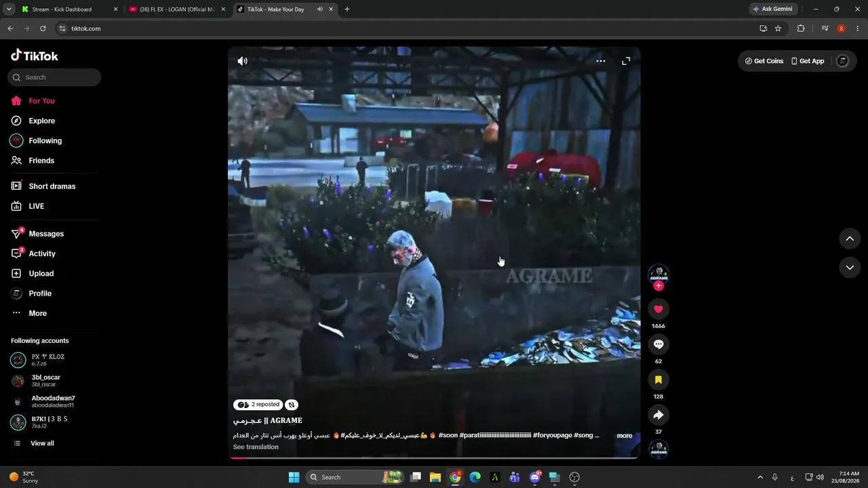
Task: Click Ask Gemini
Action: [x=772, y=9]
